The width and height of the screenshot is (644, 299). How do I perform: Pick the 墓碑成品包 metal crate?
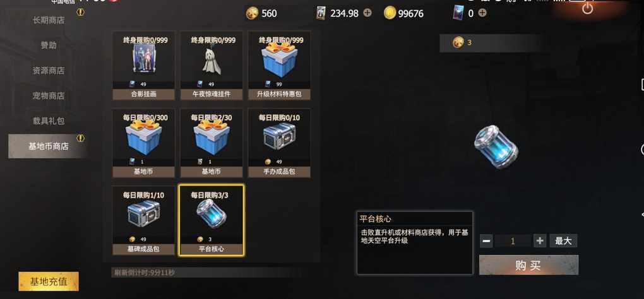pos(144,221)
